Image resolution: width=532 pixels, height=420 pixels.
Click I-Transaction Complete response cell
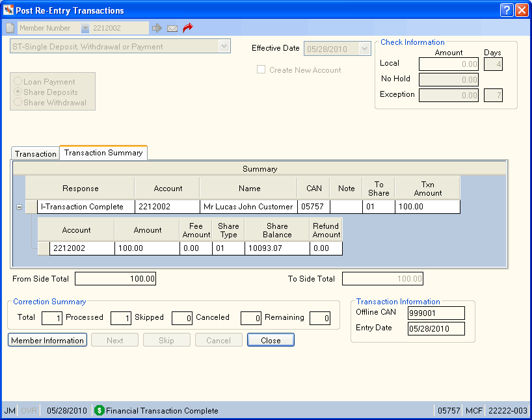point(86,207)
